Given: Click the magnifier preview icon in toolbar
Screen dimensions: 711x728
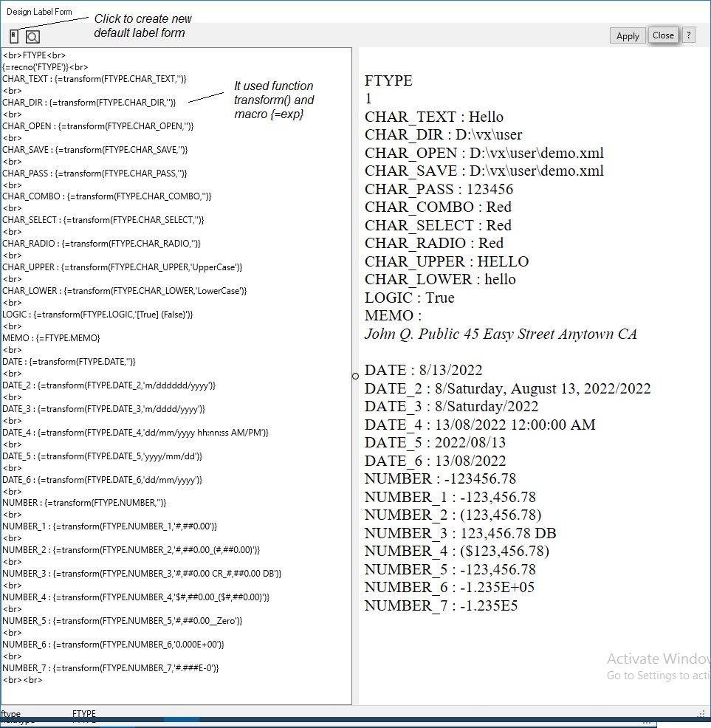Looking at the screenshot, I should point(32,36).
